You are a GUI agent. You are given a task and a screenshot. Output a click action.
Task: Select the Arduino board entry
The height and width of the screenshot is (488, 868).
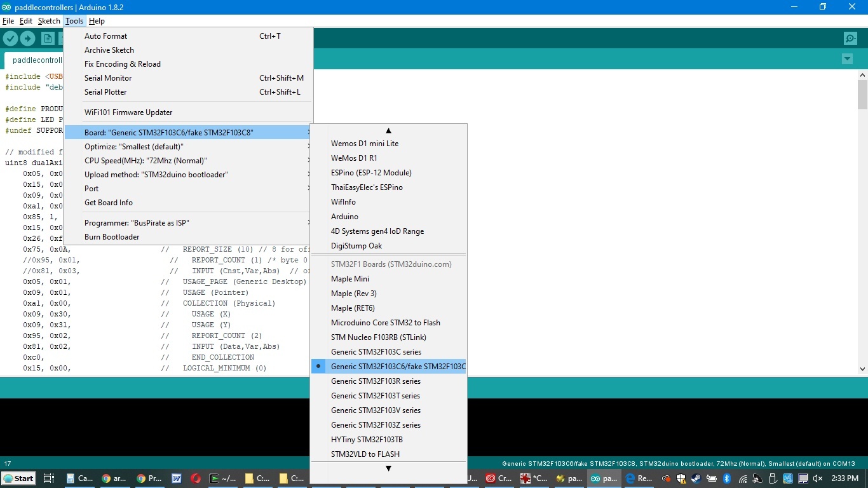388,217
